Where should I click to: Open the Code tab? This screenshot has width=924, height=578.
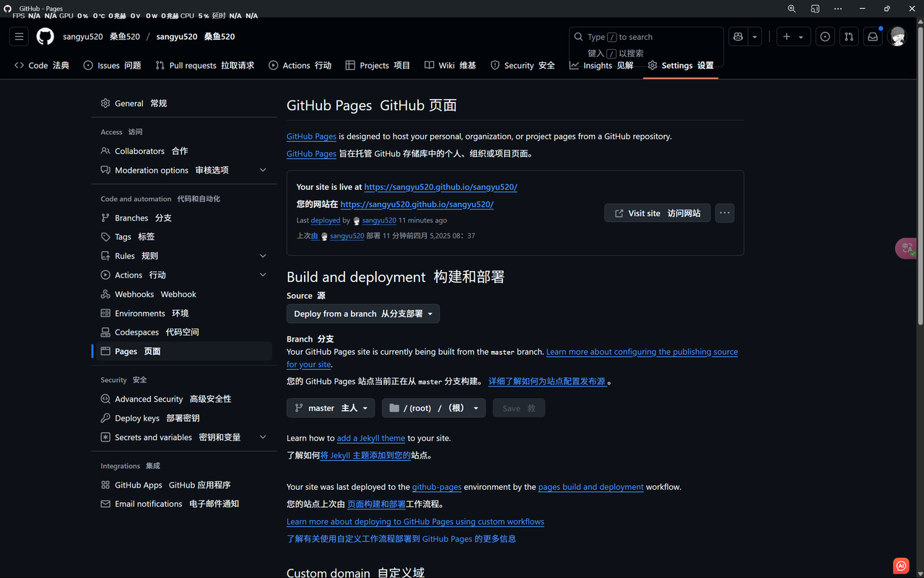[x=42, y=65]
